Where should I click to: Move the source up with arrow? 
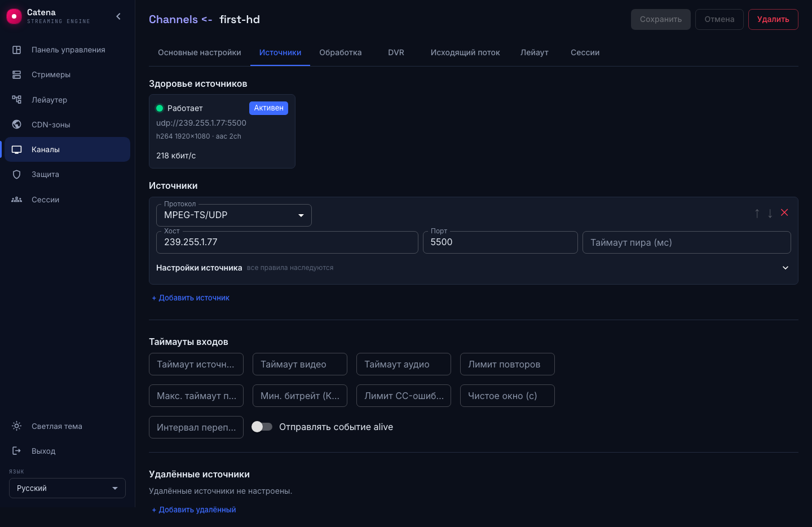click(x=757, y=213)
